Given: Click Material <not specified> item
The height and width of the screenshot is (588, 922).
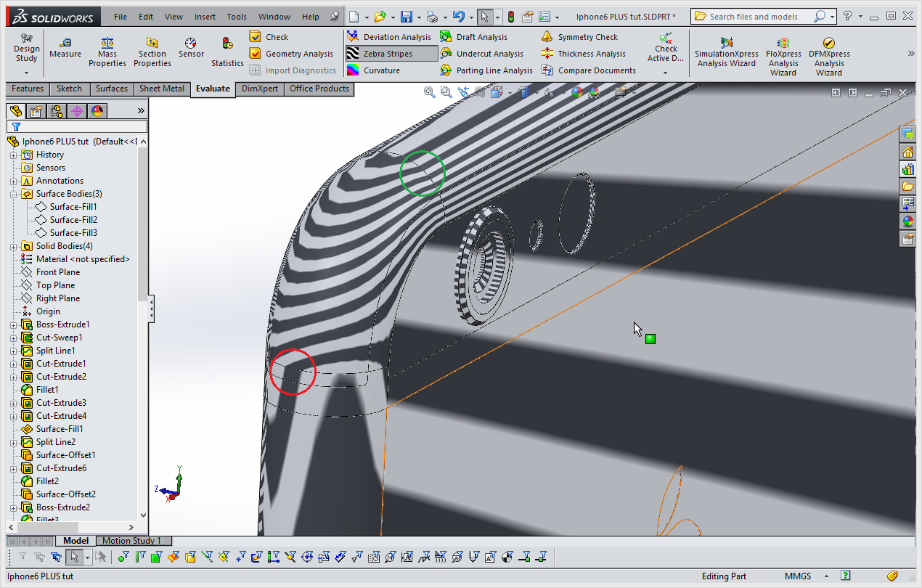Looking at the screenshot, I should tap(76, 259).
